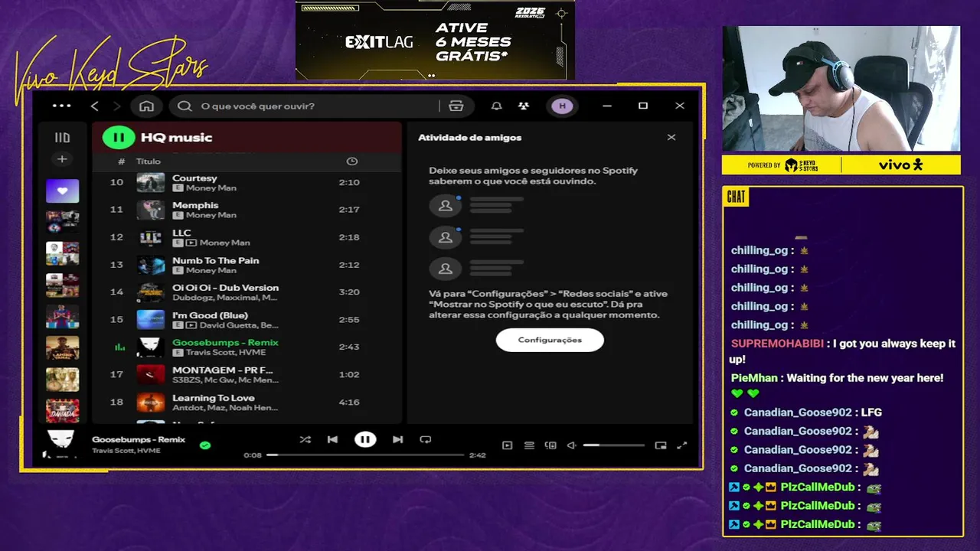Open artist 'David Guetta, Be...' link
Screen dimensions: 980x551
pos(239,325)
